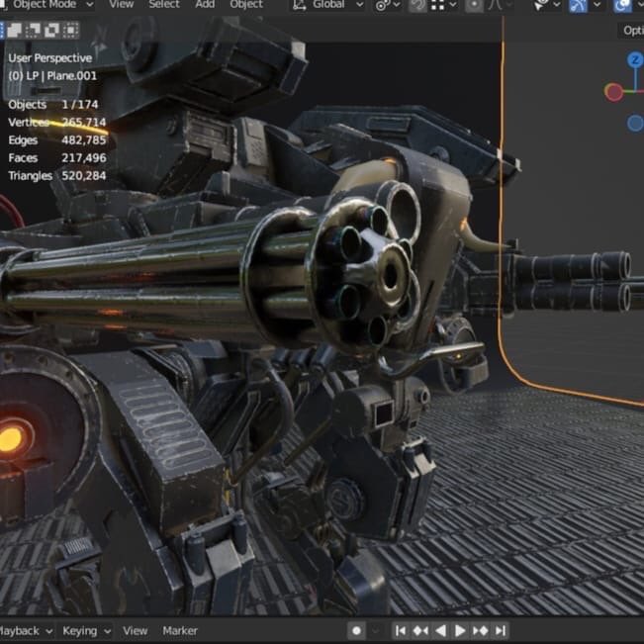Open the proportional falloff curve dropdown
The height and width of the screenshot is (644, 644).
click(x=501, y=5)
